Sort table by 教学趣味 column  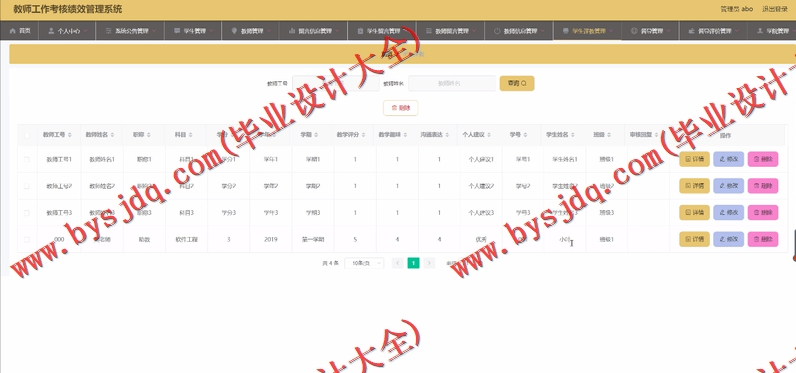pyautogui.click(x=405, y=135)
